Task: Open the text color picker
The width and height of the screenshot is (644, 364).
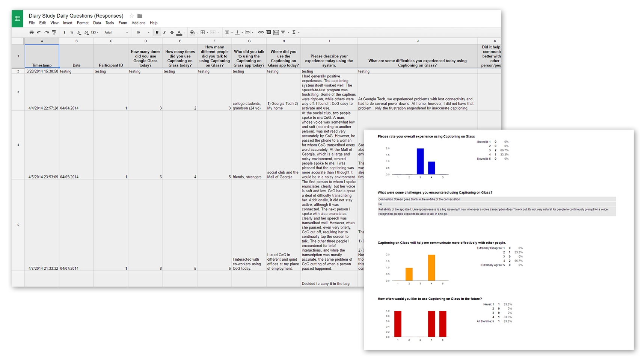Action: 180,32
